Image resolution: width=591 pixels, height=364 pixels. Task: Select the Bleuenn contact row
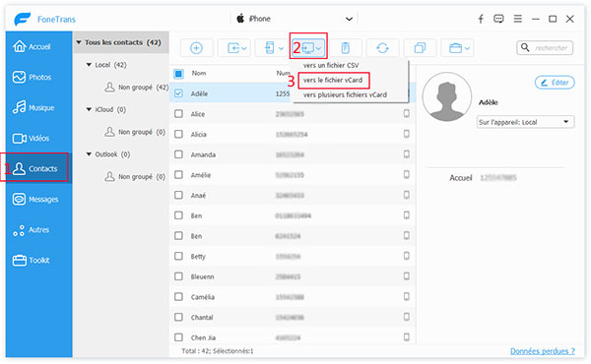point(293,276)
